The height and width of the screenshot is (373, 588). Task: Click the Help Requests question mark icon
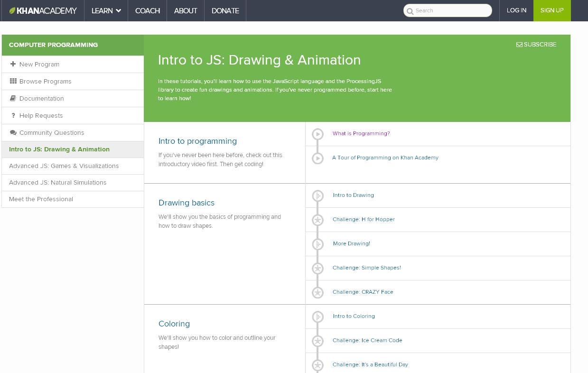click(13, 115)
